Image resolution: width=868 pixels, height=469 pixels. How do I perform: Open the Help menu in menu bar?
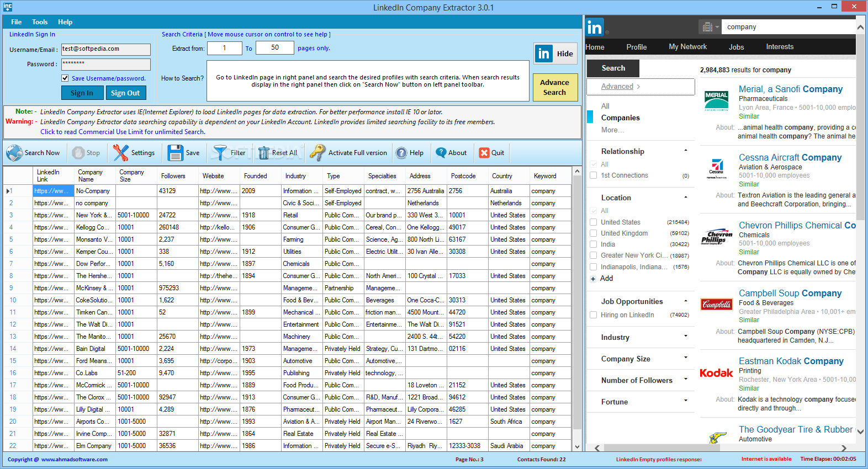coord(65,22)
